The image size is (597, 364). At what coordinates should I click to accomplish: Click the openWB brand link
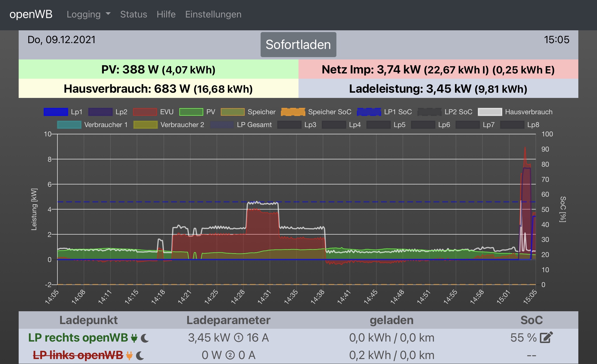(x=31, y=14)
